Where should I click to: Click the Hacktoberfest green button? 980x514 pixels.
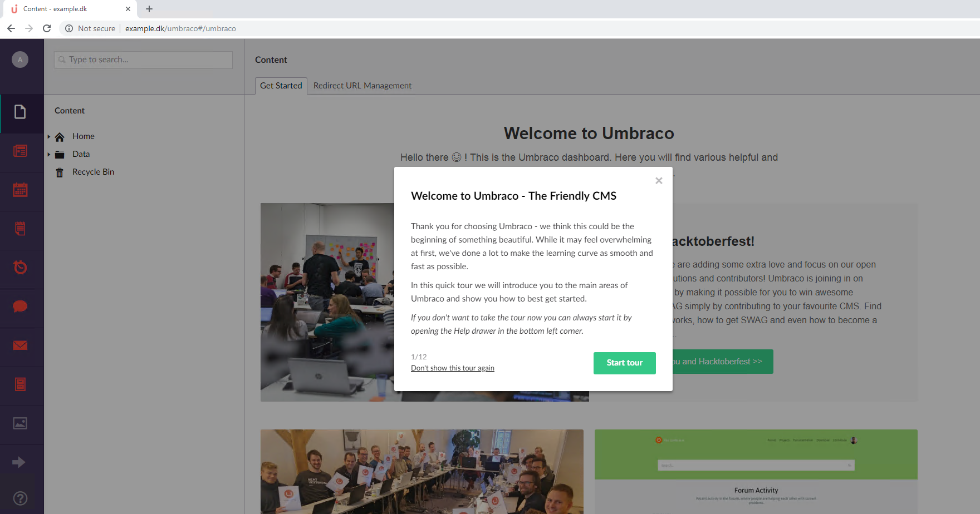(723, 362)
